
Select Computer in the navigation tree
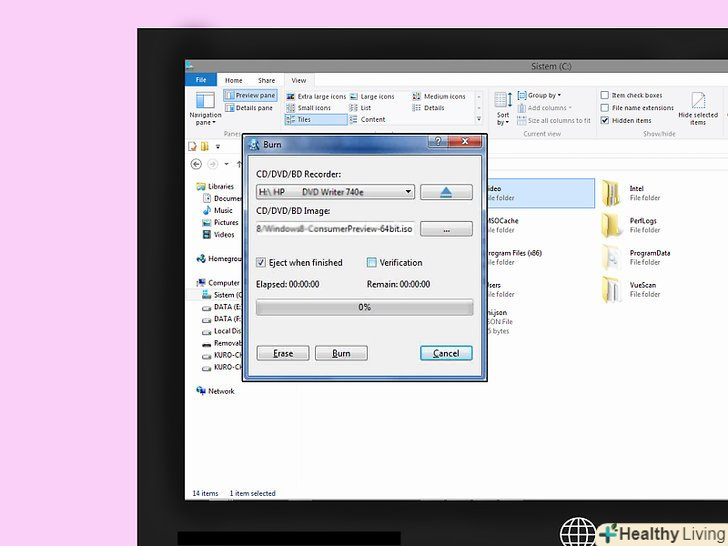coord(218,283)
